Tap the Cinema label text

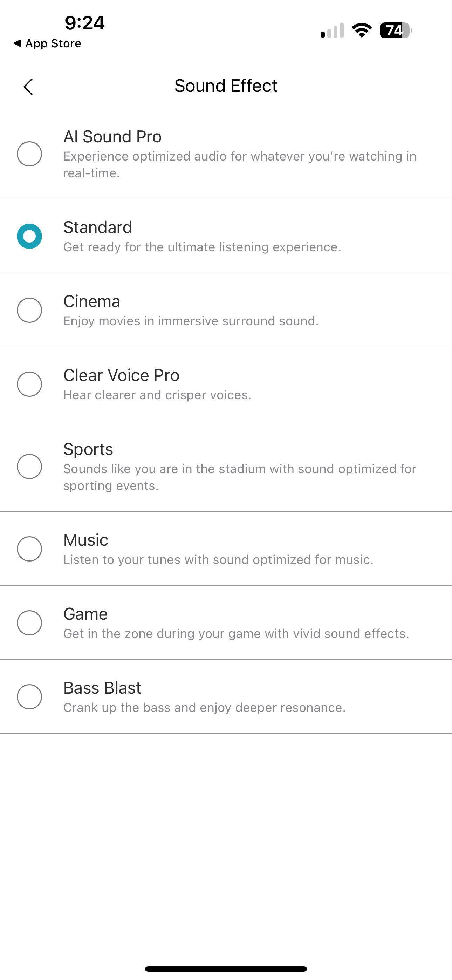92,301
